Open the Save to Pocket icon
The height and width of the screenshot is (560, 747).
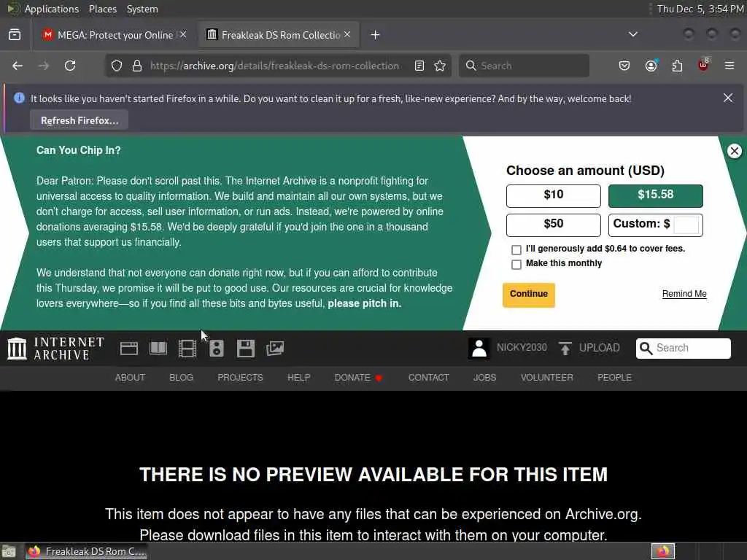[624, 66]
